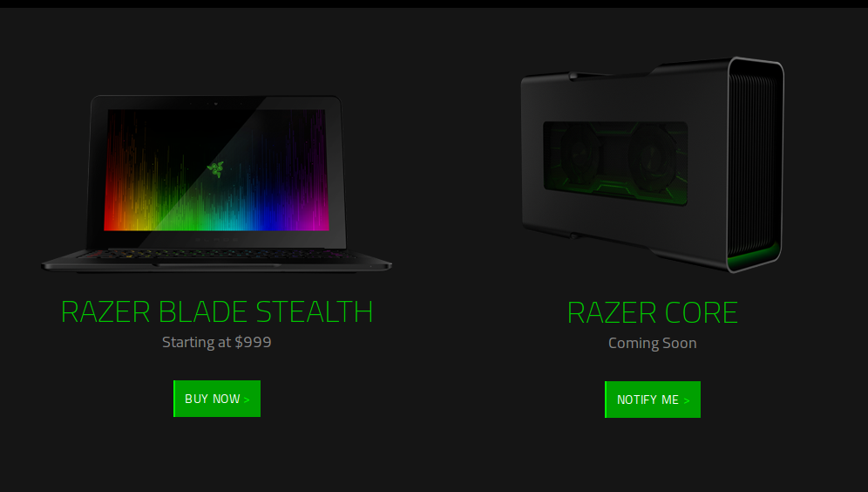Open the Razer Core heading link
Viewport: 868px width, 492px height.
[x=653, y=312]
